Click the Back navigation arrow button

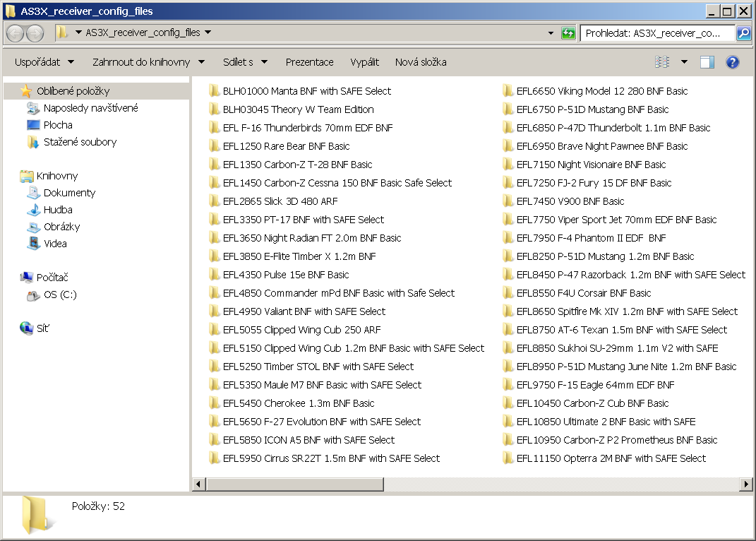(15, 33)
